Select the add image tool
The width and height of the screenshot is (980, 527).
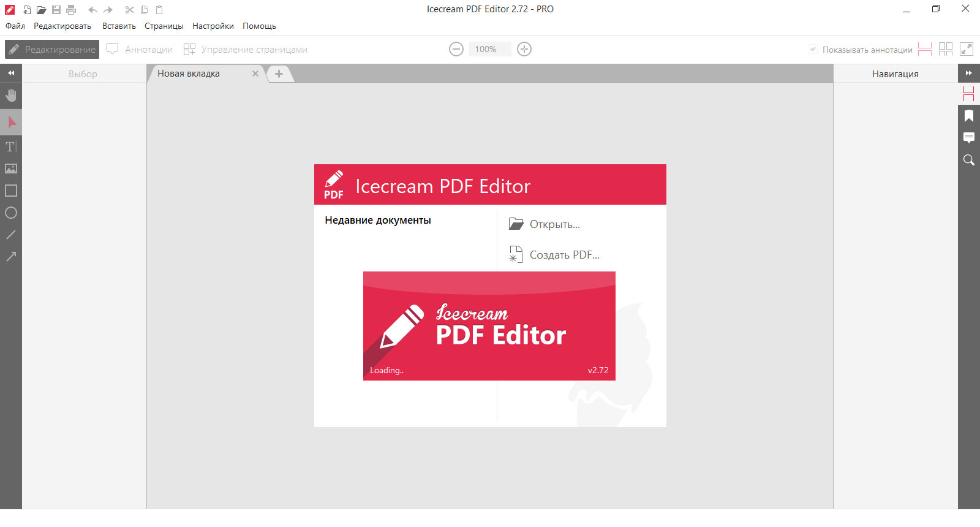tap(11, 169)
